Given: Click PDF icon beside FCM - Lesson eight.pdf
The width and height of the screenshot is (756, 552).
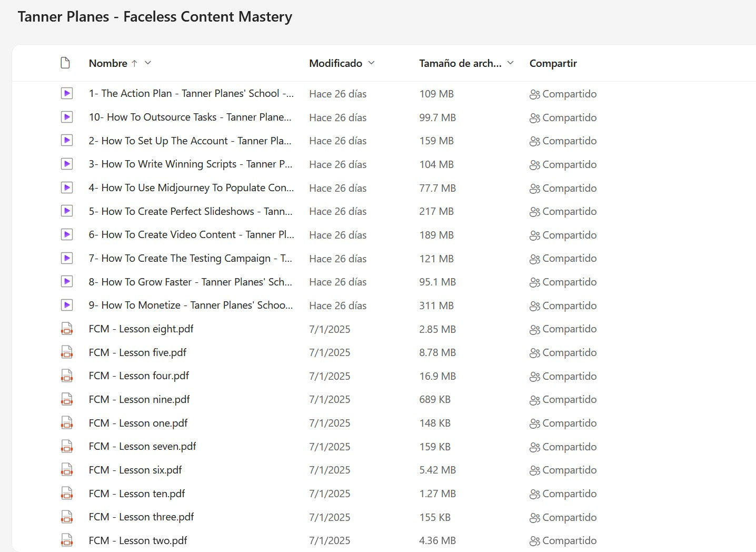Looking at the screenshot, I should tap(67, 329).
